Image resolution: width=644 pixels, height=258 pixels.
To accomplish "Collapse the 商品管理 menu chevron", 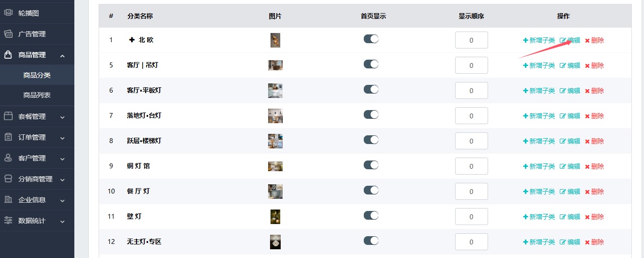I will pyautogui.click(x=63, y=56).
